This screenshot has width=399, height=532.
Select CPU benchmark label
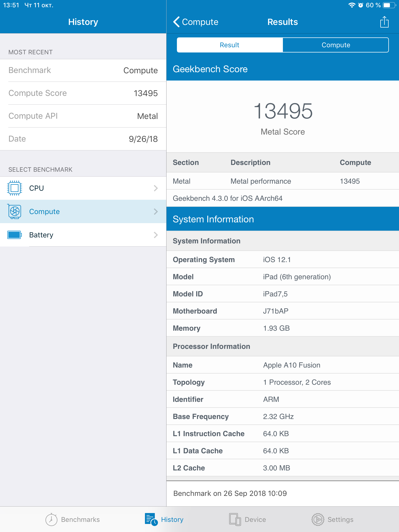pyautogui.click(x=36, y=188)
